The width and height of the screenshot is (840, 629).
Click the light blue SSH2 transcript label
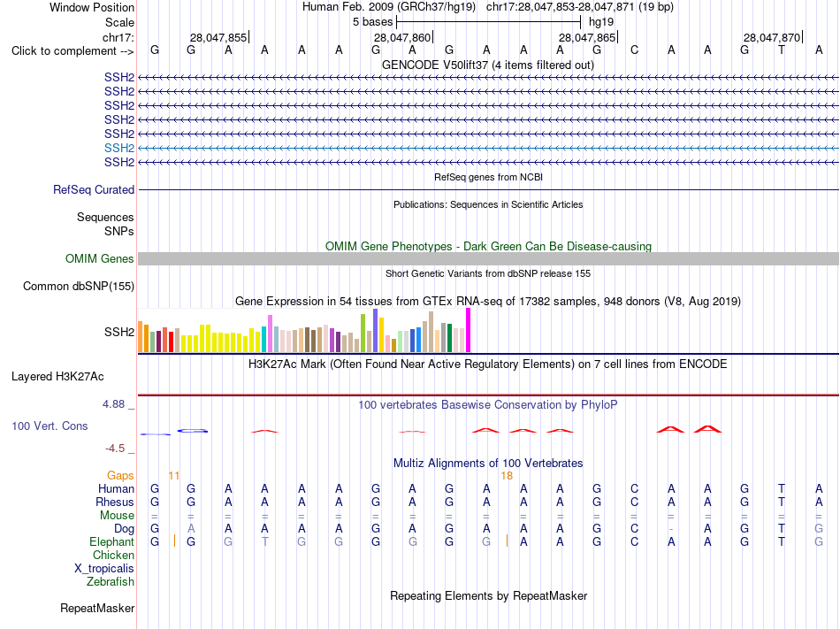tap(119, 148)
